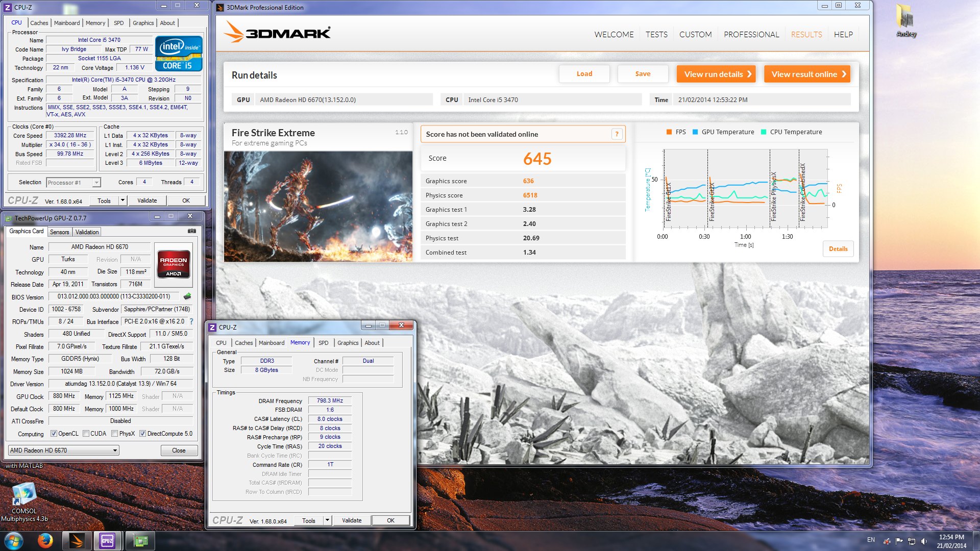
Task: Click the green CPU Temperature legend swatch
Action: click(764, 132)
